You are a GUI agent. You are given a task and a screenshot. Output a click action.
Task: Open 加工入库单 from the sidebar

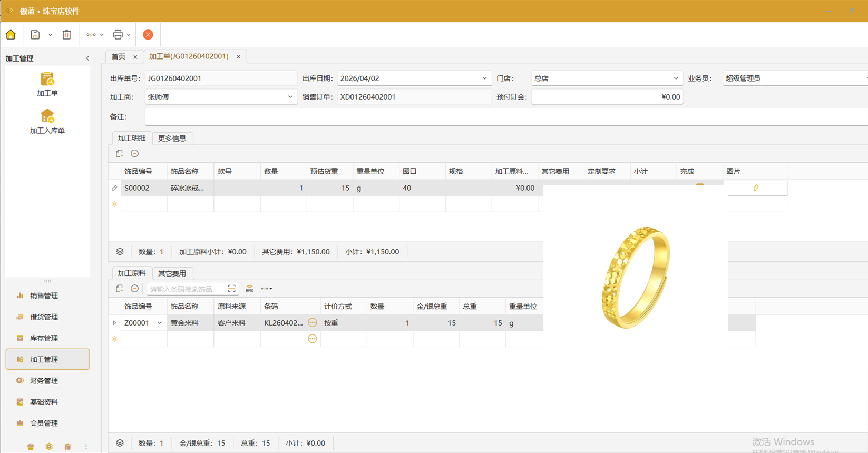47,122
